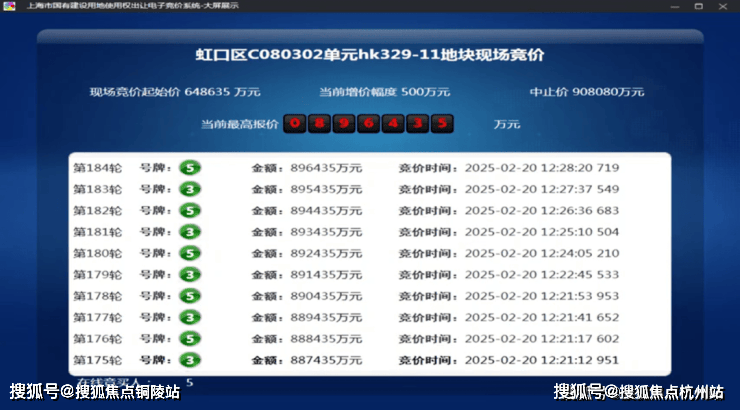Click the amount 892435万元
This screenshot has height=410, width=740.
[326, 253]
